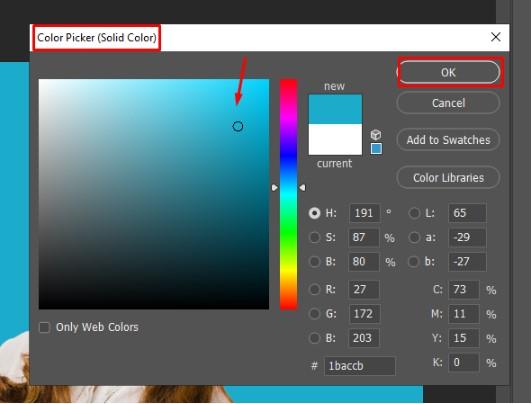The height and width of the screenshot is (404, 532).
Task: Click the blue field showing 203
Action: coord(364,338)
